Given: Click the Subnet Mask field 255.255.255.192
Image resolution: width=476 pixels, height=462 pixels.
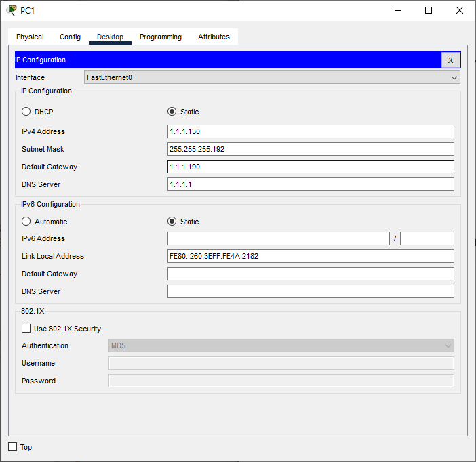Looking at the screenshot, I should [x=311, y=149].
